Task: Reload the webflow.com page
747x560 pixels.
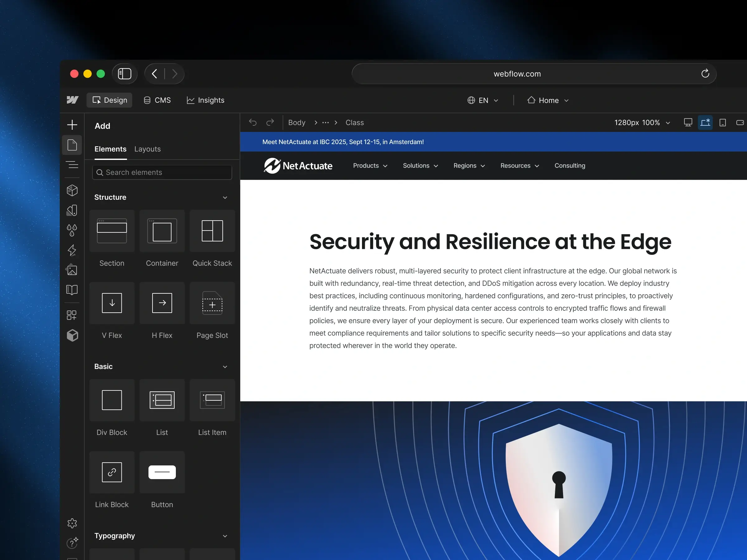Action: (x=705, y=73)
